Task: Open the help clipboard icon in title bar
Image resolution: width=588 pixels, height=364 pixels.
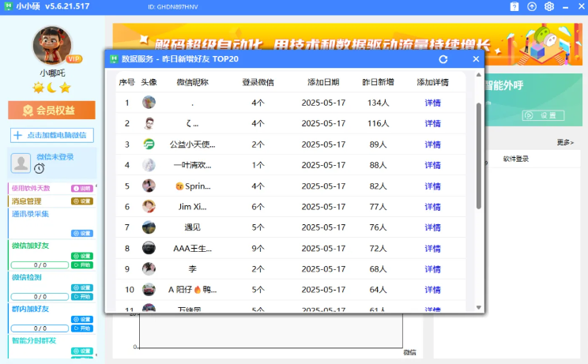Action: (514, 6)
